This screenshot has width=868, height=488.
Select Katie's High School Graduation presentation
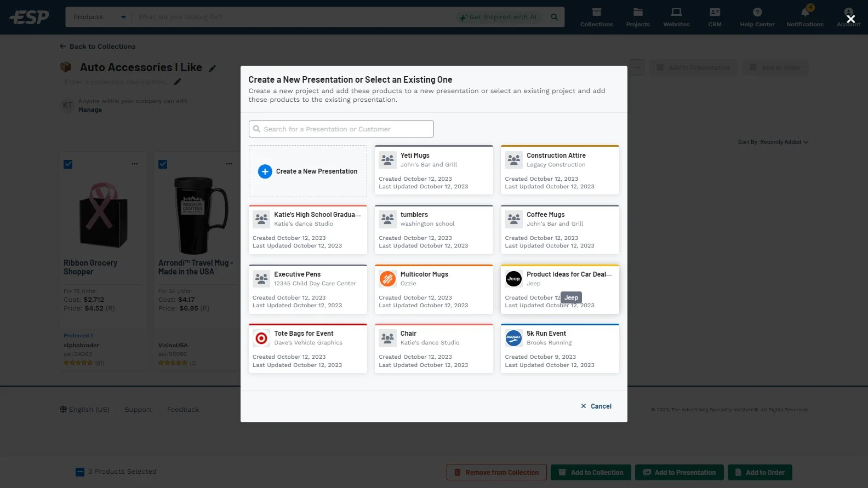coord(307,229)
